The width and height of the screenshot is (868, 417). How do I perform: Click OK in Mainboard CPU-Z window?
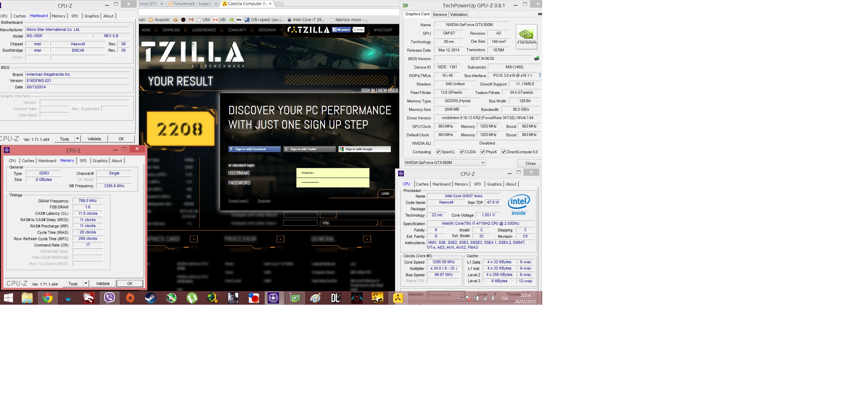(x=121, y=139)
